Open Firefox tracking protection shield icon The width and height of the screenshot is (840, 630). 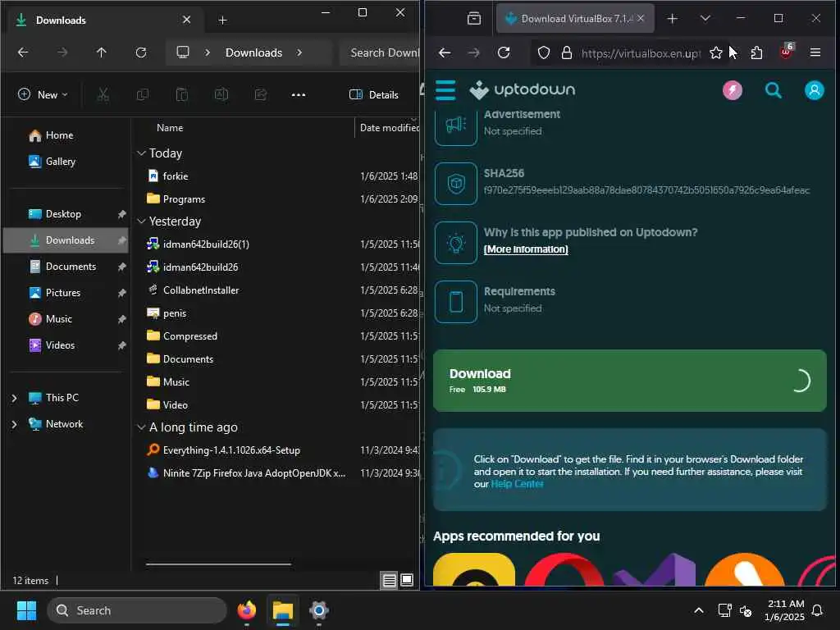544,52
